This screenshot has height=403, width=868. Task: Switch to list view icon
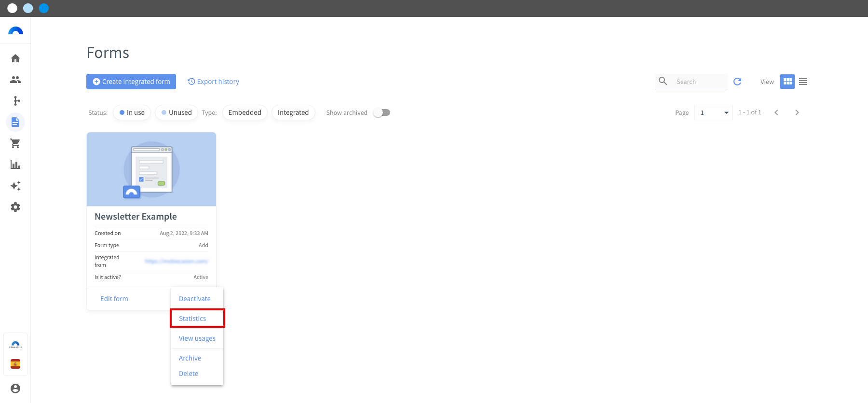[803, 82]
